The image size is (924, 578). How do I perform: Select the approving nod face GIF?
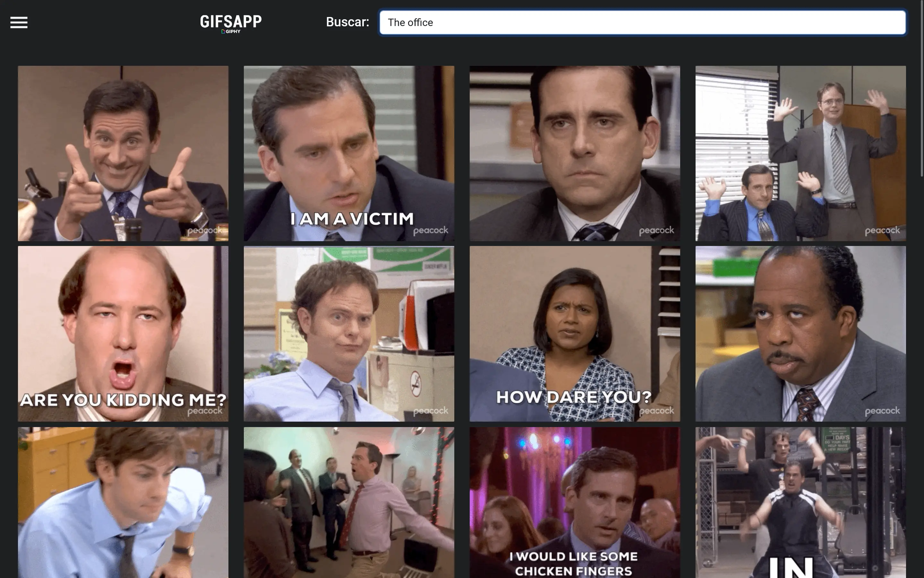[349, 334]
